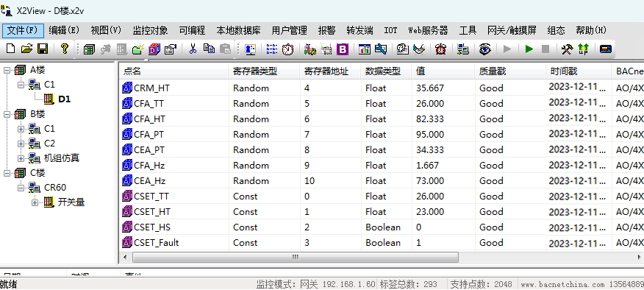Screen dimensions: 644x290
Task: Click the red alarm clock icon
Action: coord(440,49)
